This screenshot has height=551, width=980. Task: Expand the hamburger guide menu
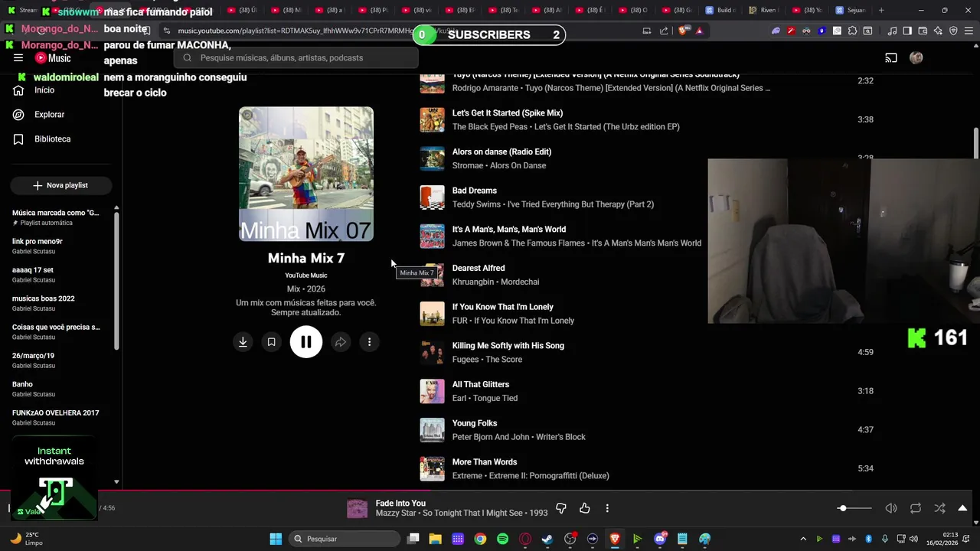pyautogui.click(x=18, y=58)
